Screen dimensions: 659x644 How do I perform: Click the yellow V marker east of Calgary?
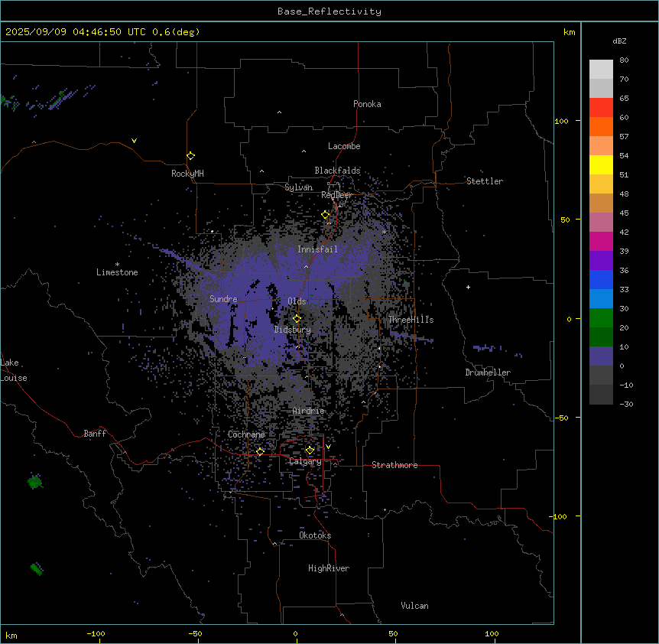click(x=328, y=447)
